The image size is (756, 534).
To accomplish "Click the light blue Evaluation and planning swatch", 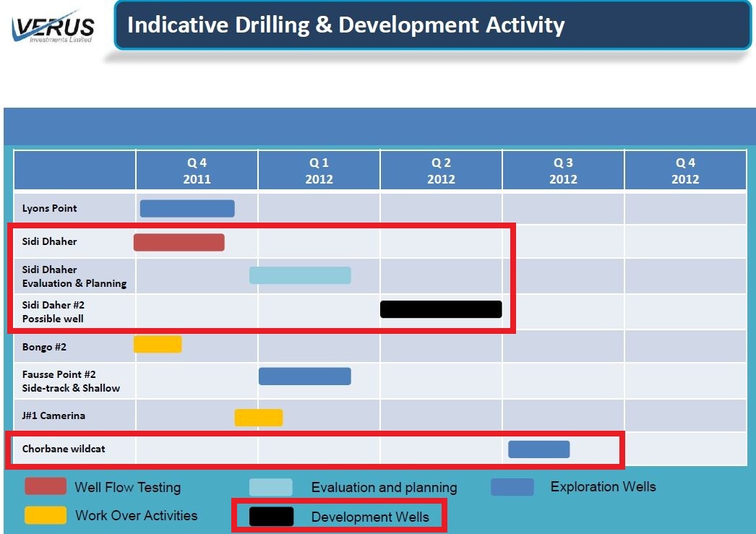I will point(270,487).
